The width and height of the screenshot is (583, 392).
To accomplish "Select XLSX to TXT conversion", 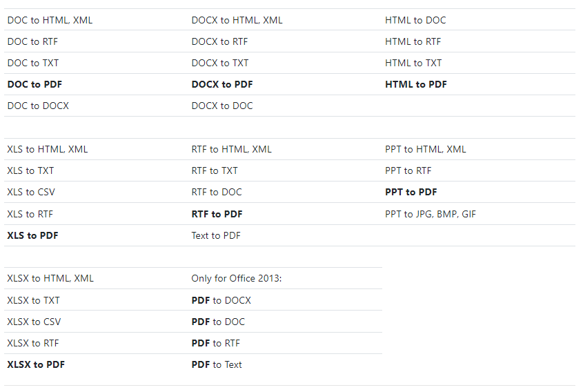I will pos(33,300).
